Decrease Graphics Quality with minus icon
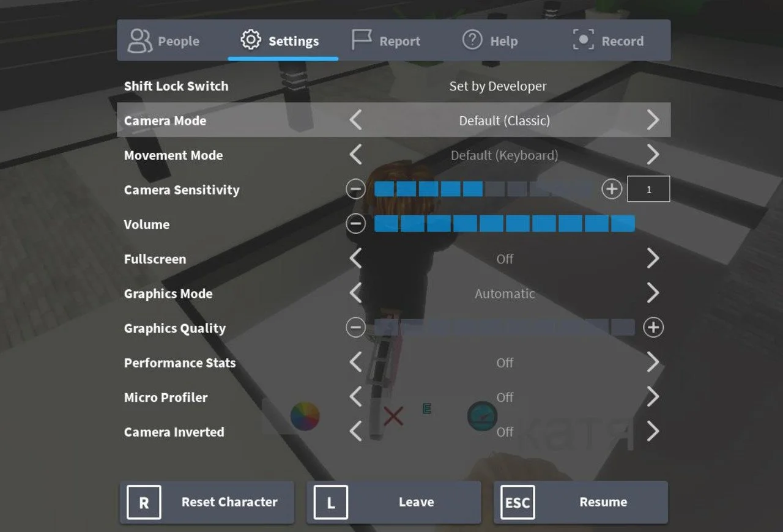Image resolution: width=783 pixels, height=532 pixels. point(355,328)
